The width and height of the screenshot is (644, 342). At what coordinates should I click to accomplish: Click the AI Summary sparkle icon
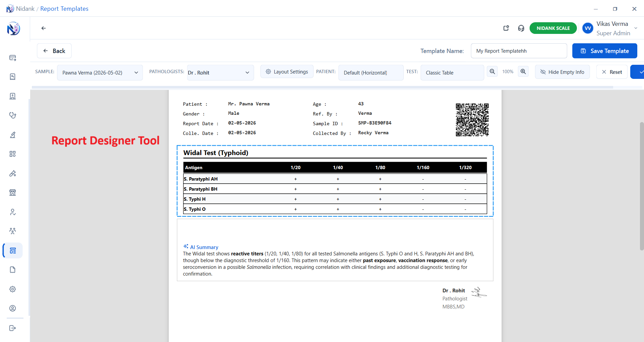[x=186, y=246]
